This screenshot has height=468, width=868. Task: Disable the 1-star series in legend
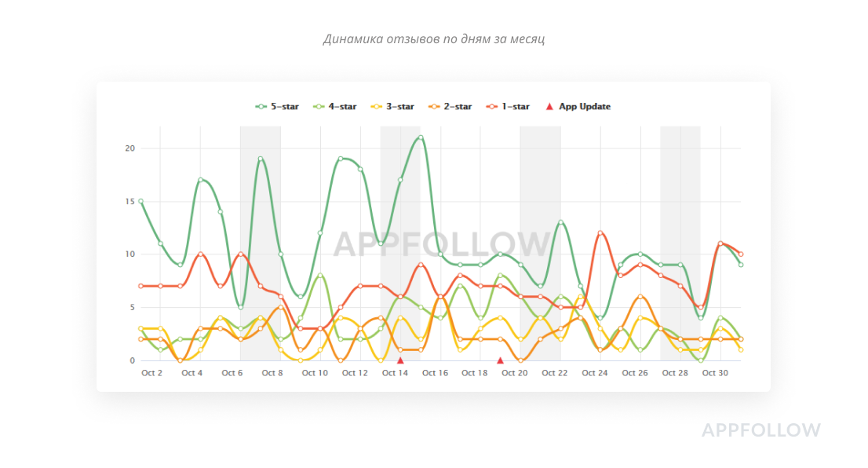pos(508,107)
